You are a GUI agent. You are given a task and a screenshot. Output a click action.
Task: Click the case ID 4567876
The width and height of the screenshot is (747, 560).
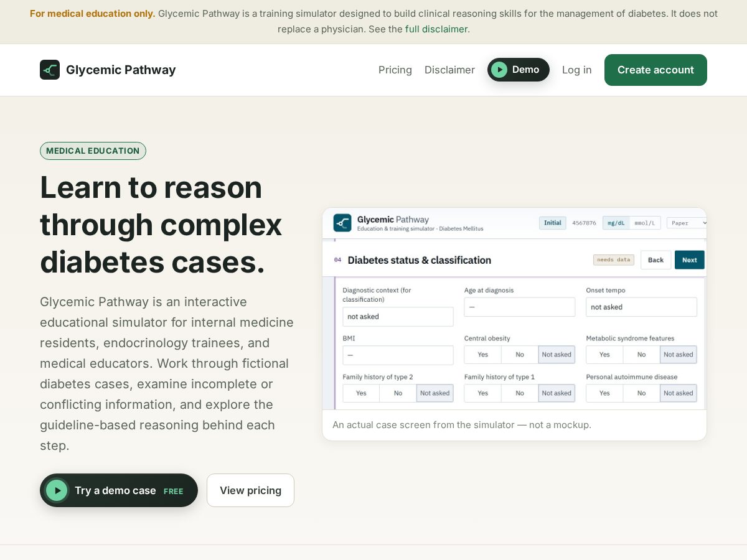point(584,223)
